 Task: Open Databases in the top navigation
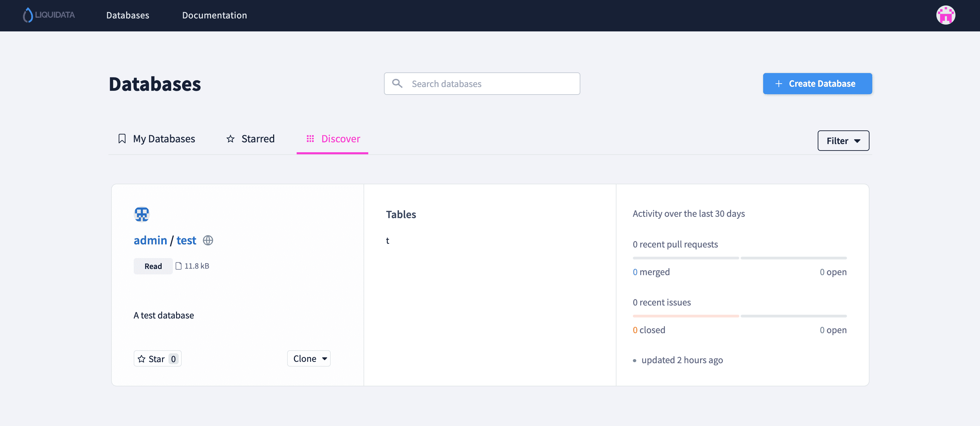click(128, 15)
